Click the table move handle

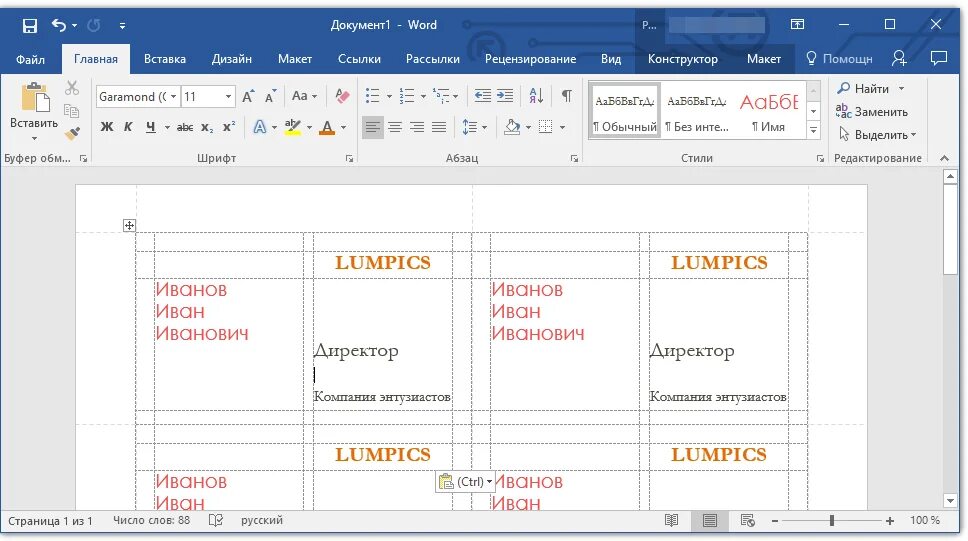[129, 225]
